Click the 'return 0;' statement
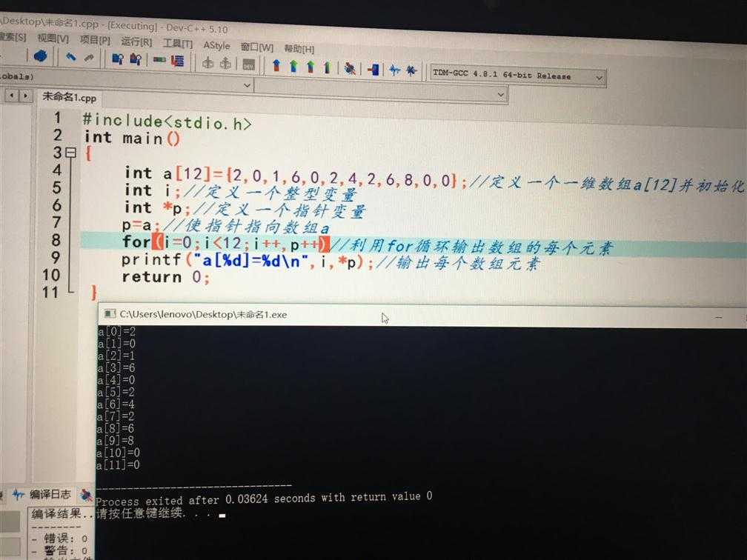 pyautogui.click(x=165, y=277)
